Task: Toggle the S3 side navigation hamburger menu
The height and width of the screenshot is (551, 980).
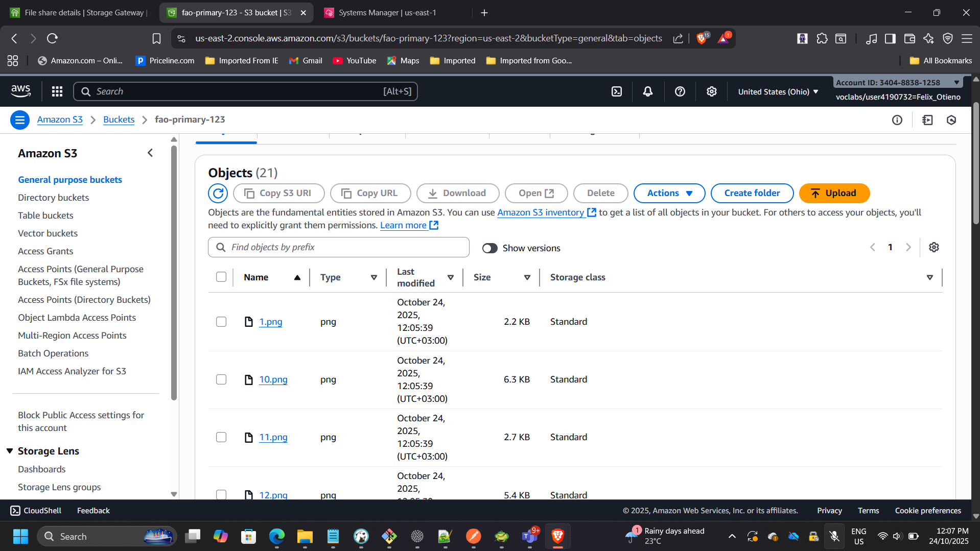Action: (19, 120)
